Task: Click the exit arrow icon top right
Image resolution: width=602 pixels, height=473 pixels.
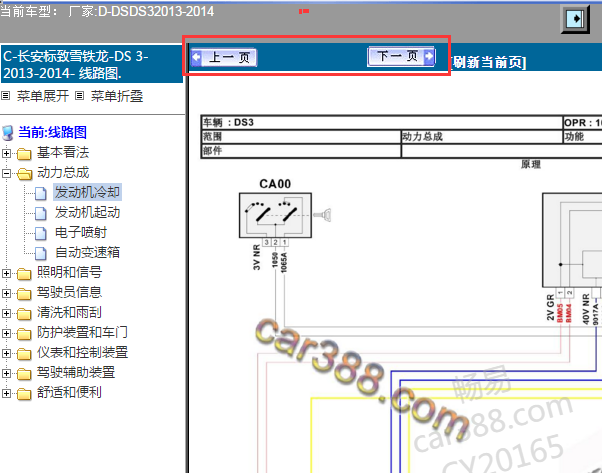Action: click(x=575, y=18)
